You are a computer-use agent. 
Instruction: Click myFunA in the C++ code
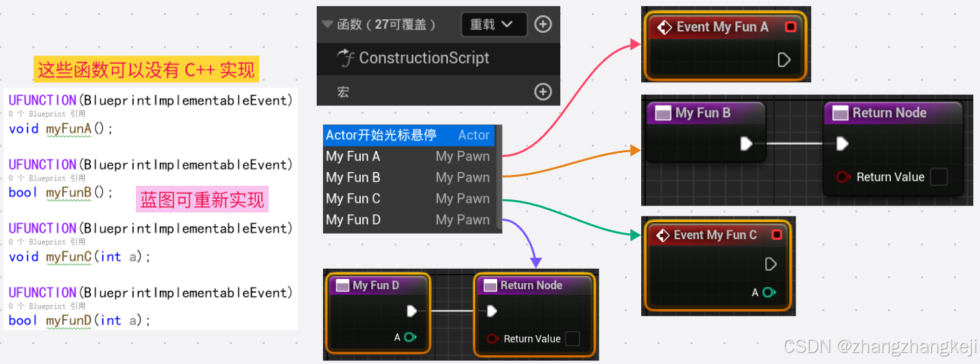point(69,128)
